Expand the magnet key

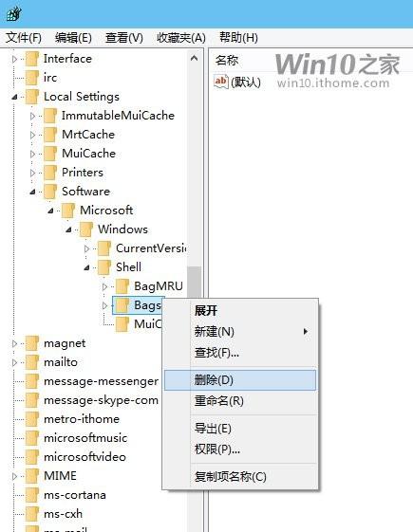click(14, 343)
